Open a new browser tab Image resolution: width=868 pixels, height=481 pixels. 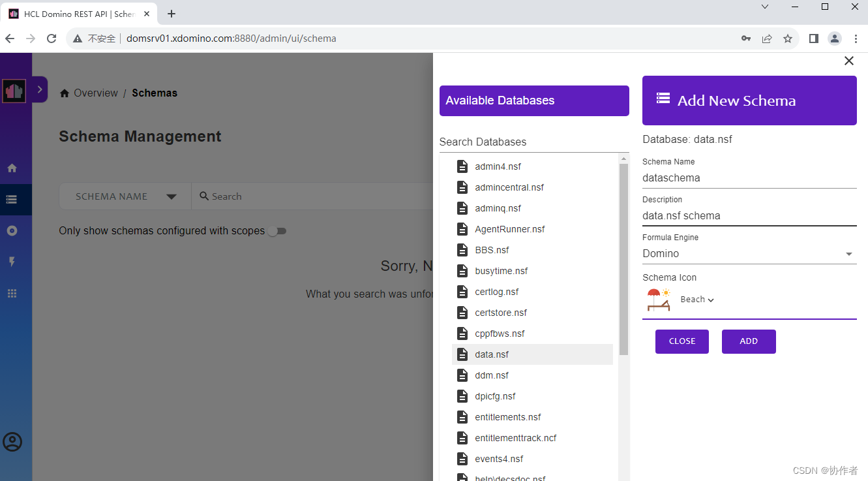(172, 14)
